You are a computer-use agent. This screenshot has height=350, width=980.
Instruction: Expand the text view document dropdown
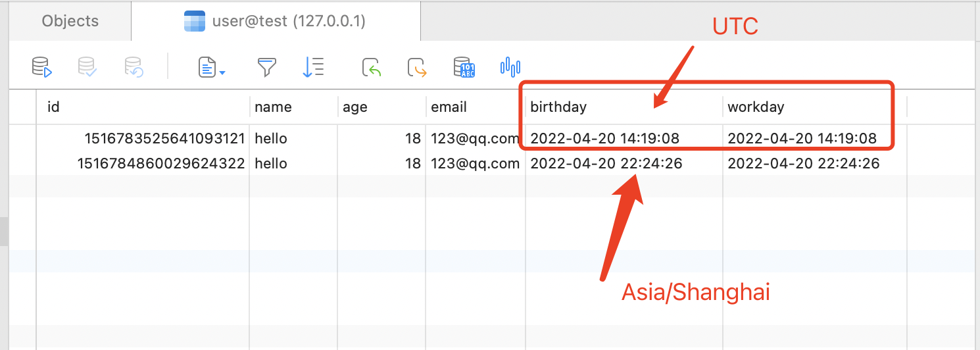[x=212, y=66]
